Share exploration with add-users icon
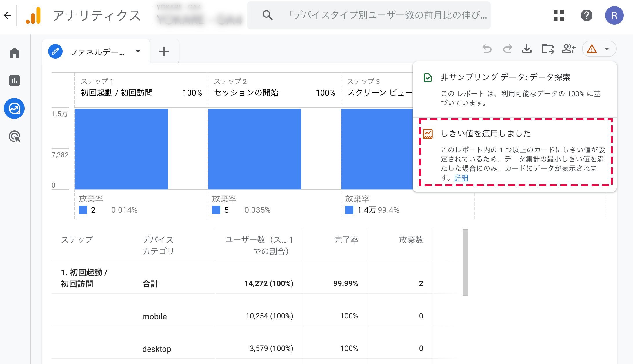 (x=568, y=49)
